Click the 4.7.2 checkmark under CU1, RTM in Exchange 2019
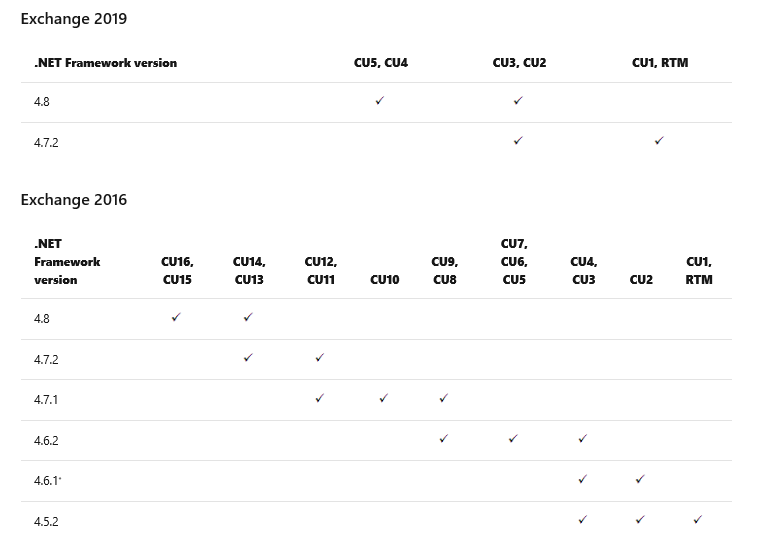 click(x=659, y=141)
